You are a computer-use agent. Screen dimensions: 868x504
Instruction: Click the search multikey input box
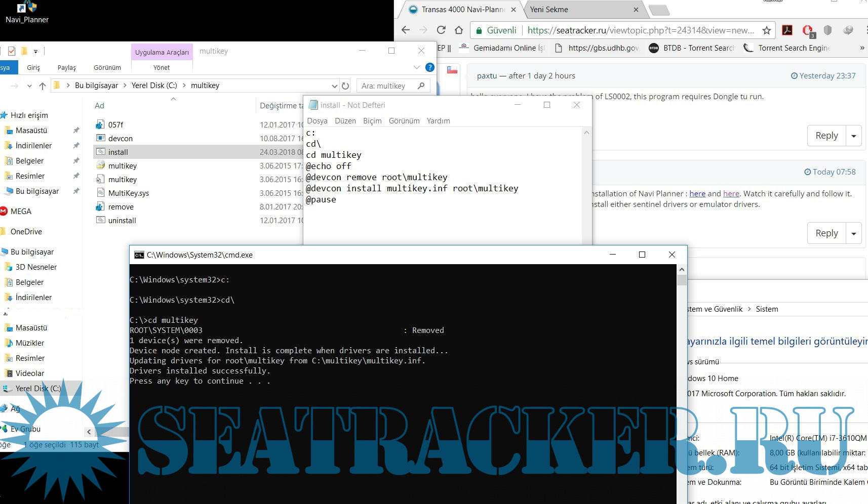click(387, 86)
